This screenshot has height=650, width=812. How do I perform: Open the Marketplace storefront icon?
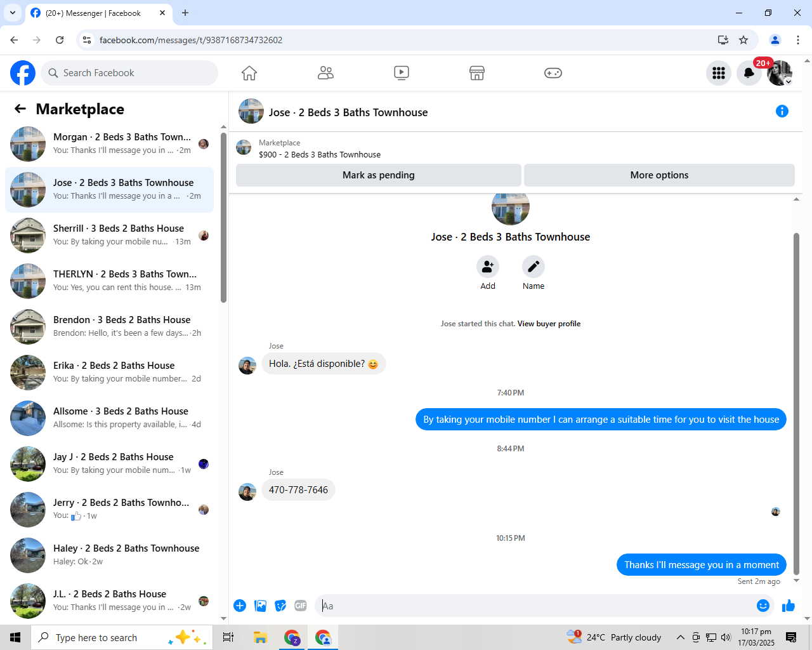[x=477, y=73]
